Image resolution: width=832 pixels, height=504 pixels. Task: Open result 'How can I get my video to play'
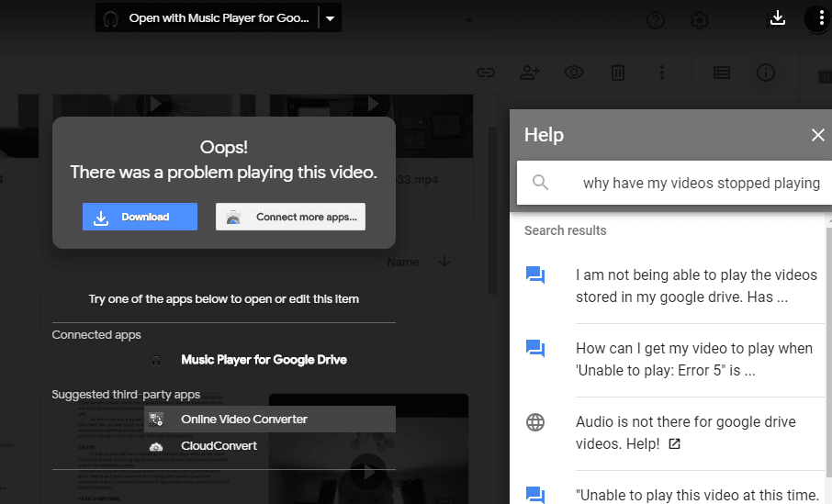click(x=696, y=359)
